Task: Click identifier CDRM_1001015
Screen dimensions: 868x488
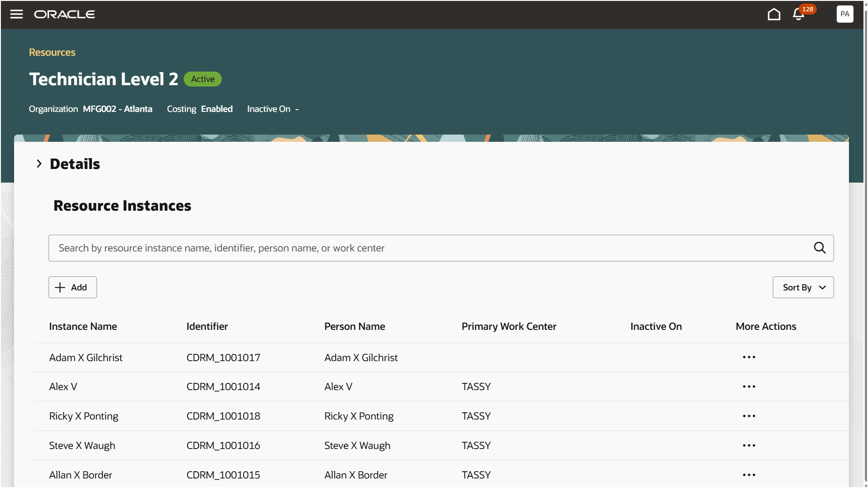Action: point(223,475)
